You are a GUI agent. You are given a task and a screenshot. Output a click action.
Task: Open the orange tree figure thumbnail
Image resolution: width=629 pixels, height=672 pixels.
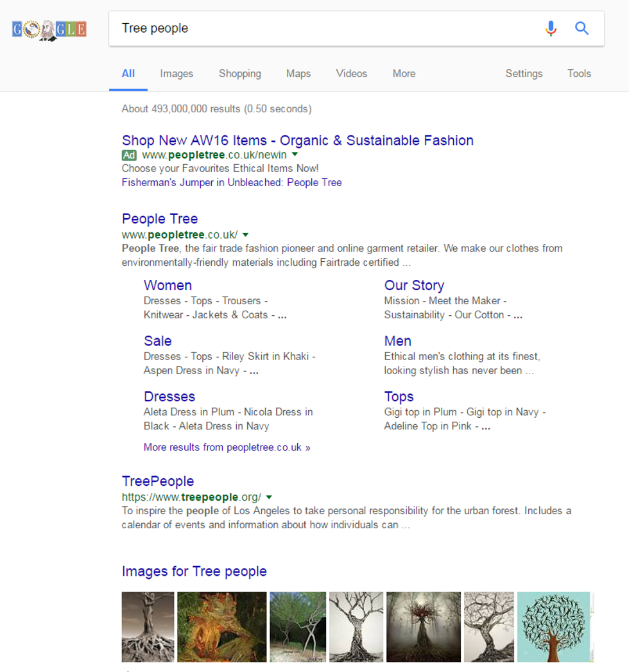[221, 626]
